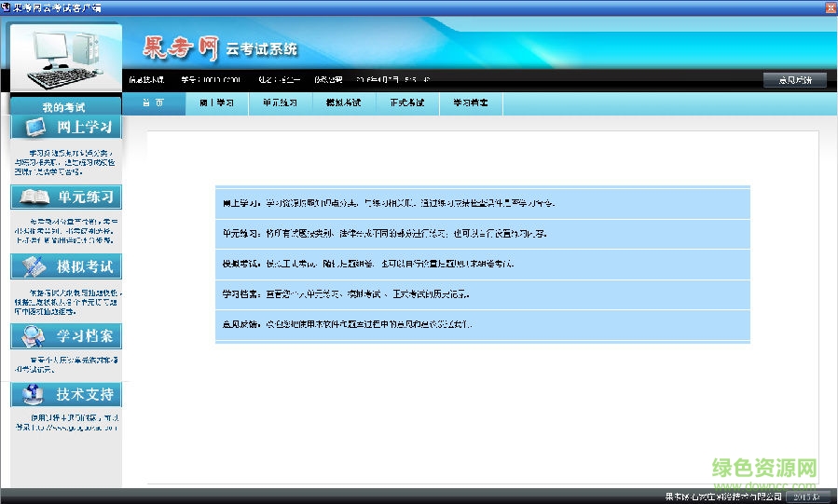The width and height of the screenshot is (838, 504).
Task: Open 网上学习 from the sidebar
Action: click(66, 127)
